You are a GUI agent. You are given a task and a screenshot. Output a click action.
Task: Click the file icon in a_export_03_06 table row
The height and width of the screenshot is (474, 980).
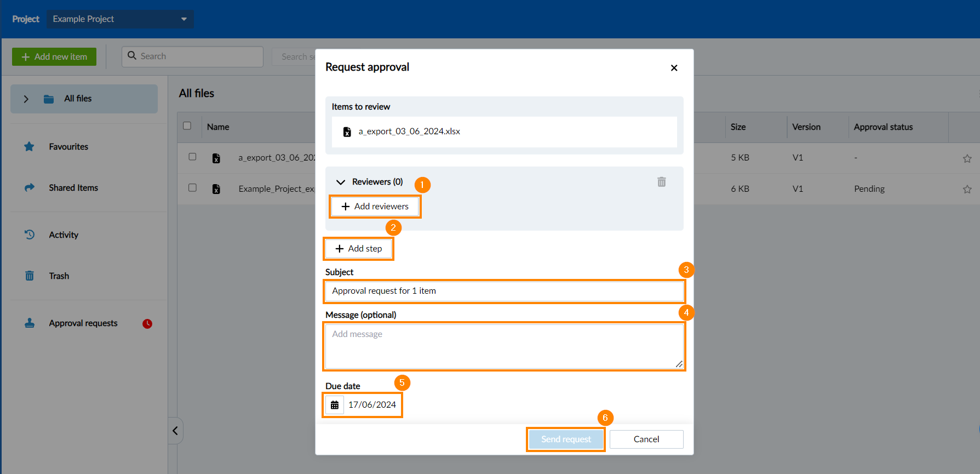tap(216, 158)
